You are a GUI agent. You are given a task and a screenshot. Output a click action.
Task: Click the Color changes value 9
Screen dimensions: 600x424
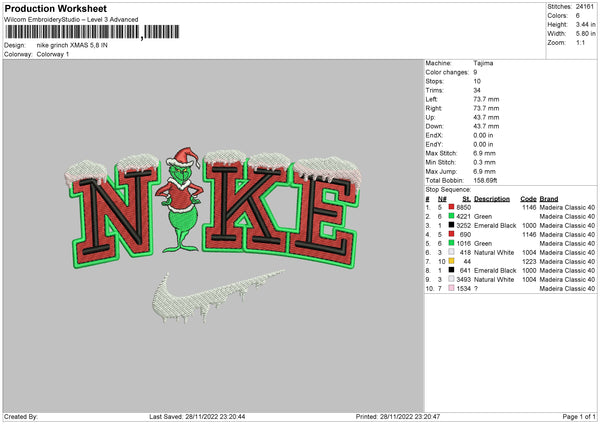tap(475, 72)
